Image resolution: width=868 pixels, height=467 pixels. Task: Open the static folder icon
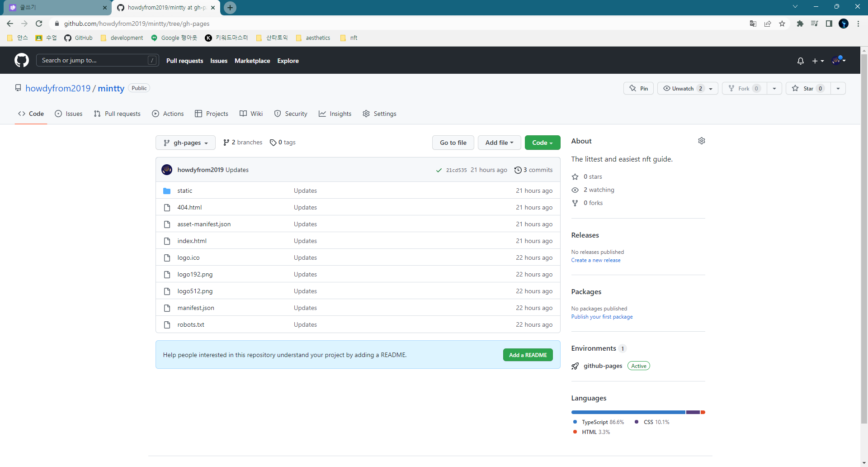pyautogui.click(x=167, y=191)
